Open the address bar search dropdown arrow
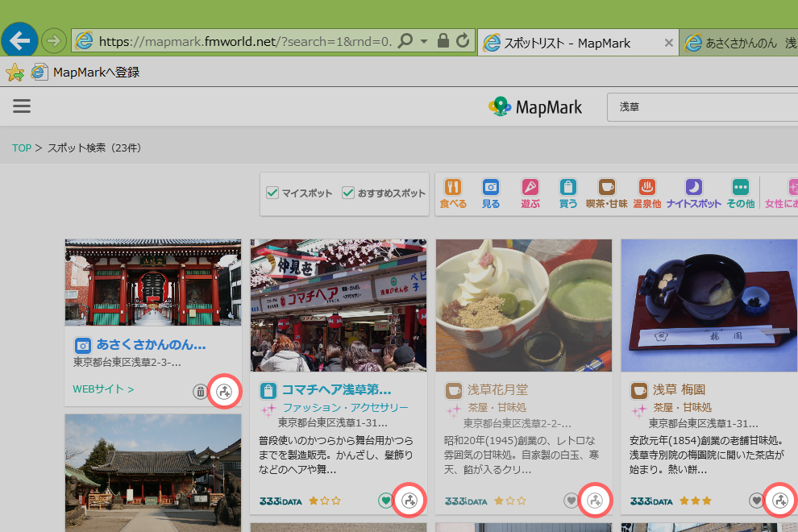The width and height of the screenshot is (798, 532). pos(424,41)
